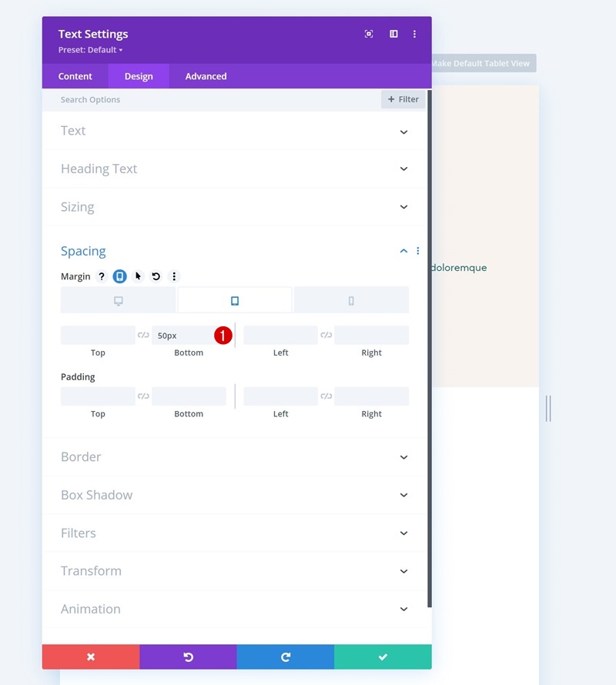Click the settings panel vertical scrollbar
The image size is (616, 685).
430,348
